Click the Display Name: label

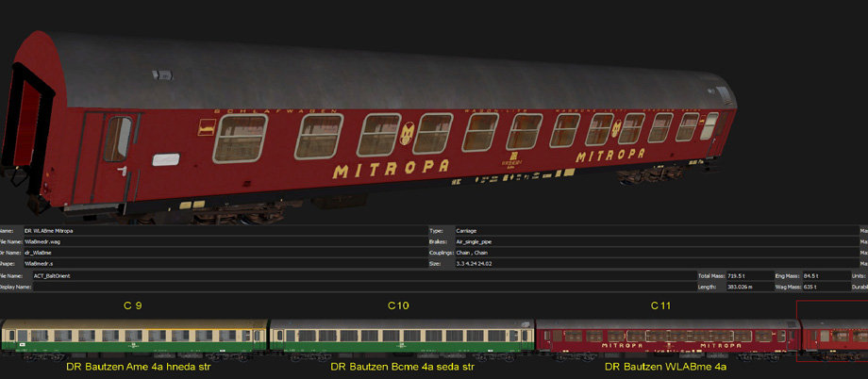tap(13, 288)
